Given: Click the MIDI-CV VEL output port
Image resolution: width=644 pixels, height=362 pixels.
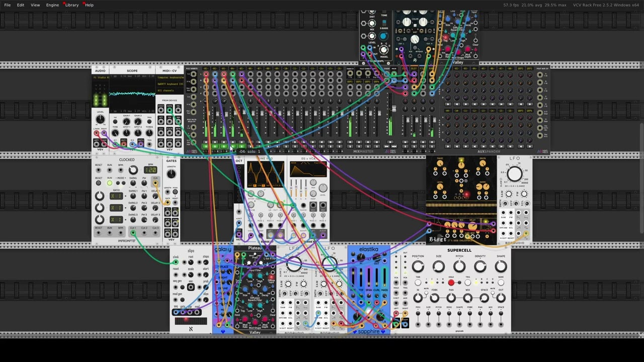Looking at the screenshot, I should (x=178, y=110).
